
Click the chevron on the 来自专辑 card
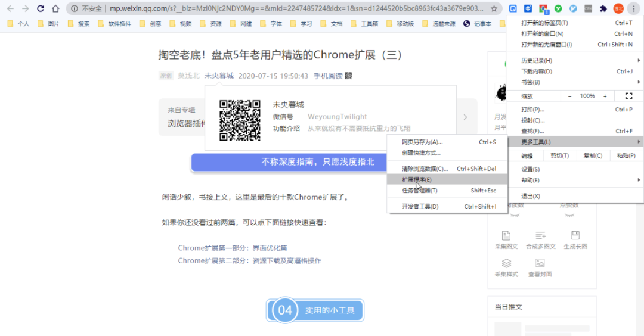[465, 117]
